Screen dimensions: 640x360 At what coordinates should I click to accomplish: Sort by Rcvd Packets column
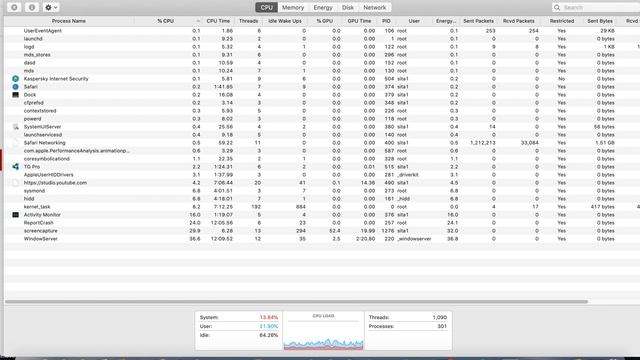click(x=518, y=21)
